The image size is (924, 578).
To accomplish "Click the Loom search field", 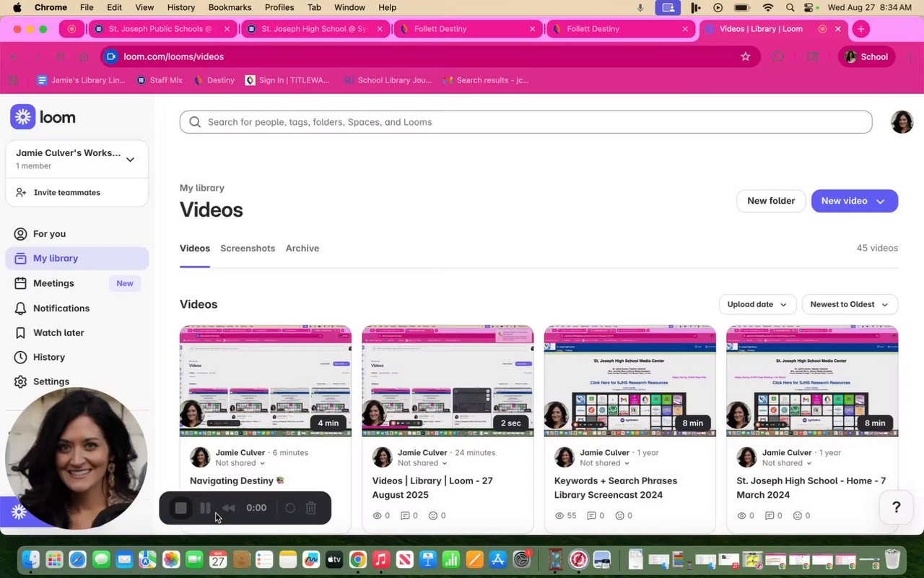I will [526, 122].
